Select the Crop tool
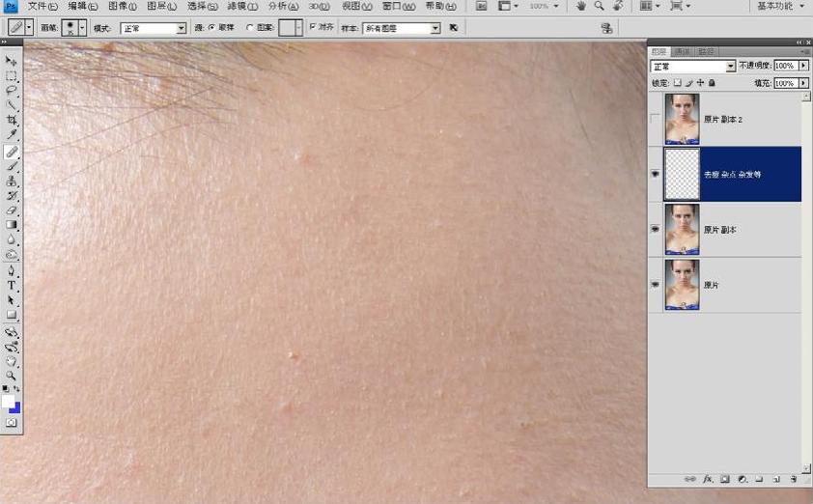Viewport: 813px width, 504px height. (x=11, y=121)
